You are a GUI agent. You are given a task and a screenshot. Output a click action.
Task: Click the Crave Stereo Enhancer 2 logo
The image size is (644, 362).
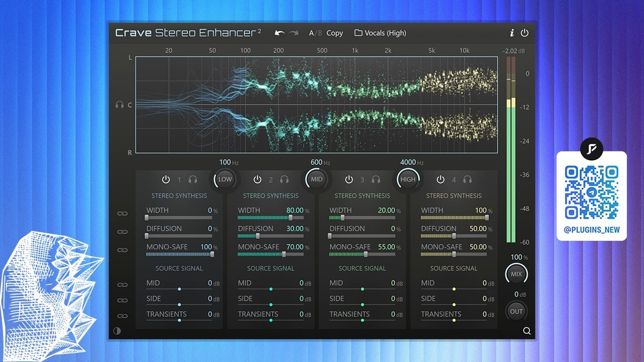[x=188, y=33]
